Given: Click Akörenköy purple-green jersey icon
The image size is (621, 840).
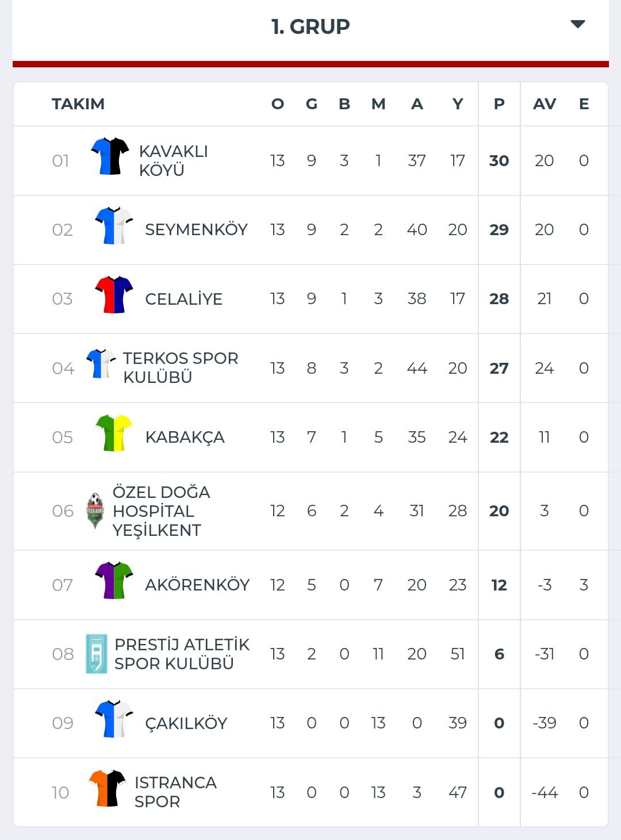Looking at the screenshot, I should pyautogui.click(x=114, y=581).
